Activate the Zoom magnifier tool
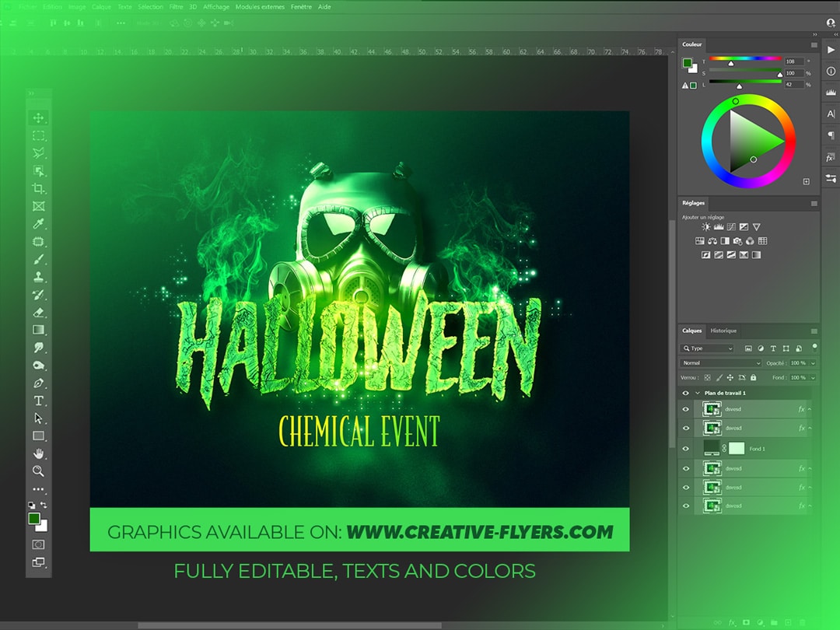Image resolution: width=840 pixels, height=630 pixels. click(38, 471)
